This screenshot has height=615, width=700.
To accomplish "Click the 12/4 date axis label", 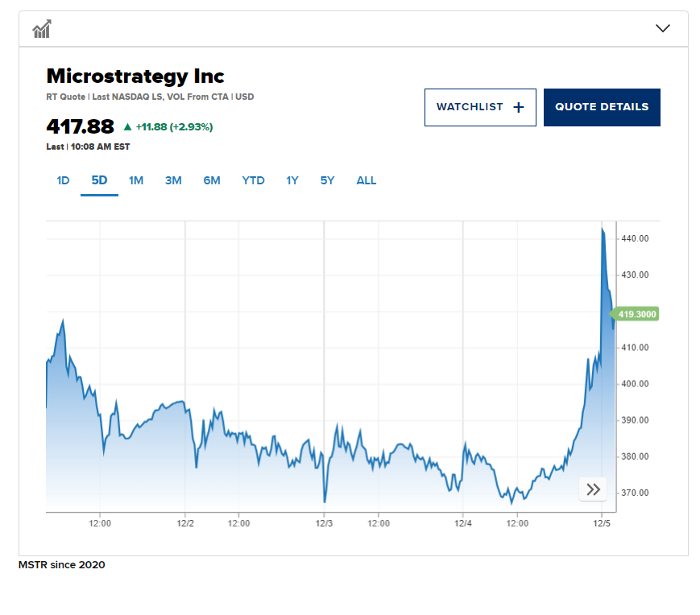I will [463, 523].
